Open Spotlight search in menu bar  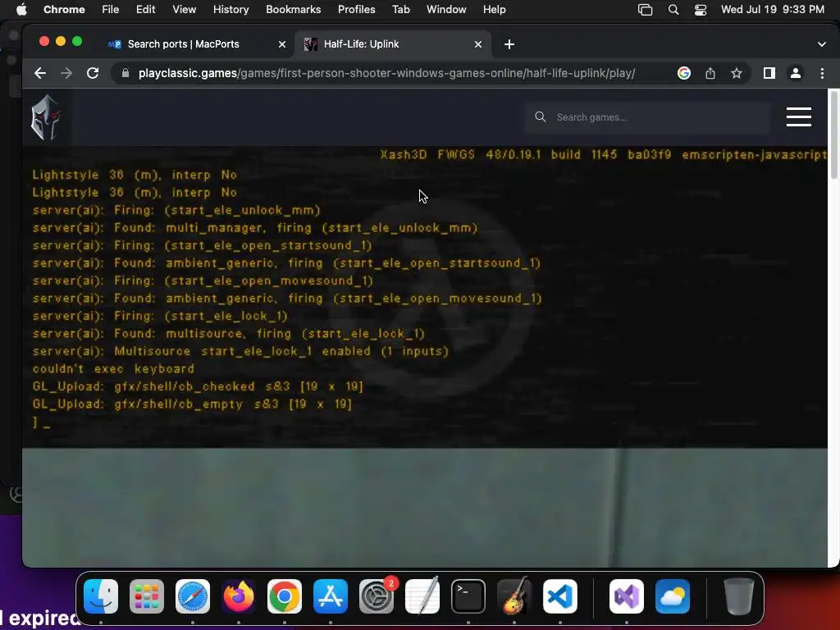tap(673, 10)
